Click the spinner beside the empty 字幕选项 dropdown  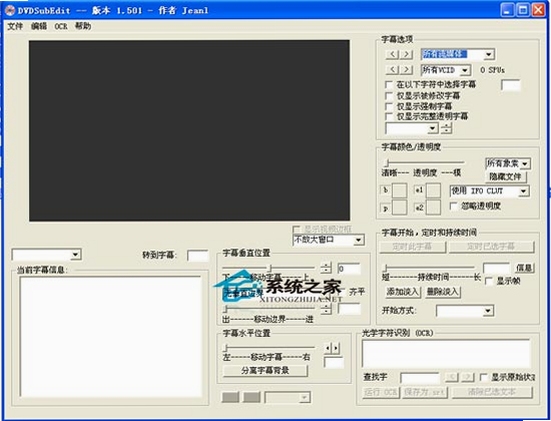point(446,128)
